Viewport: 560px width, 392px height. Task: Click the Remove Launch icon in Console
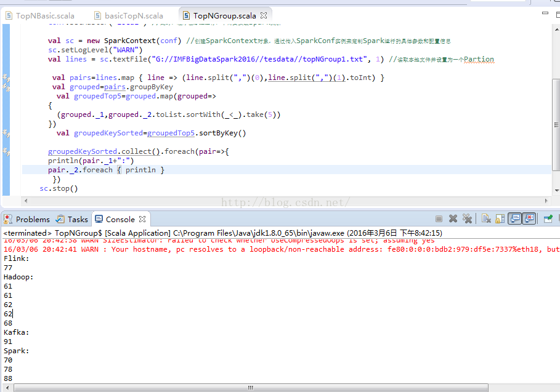tap(453, 218)
